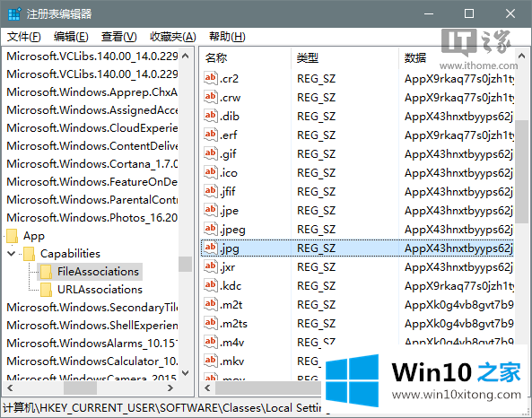
Task: Select Microsoft.Windows.CloudExperie key
Action: coord(92,128)
